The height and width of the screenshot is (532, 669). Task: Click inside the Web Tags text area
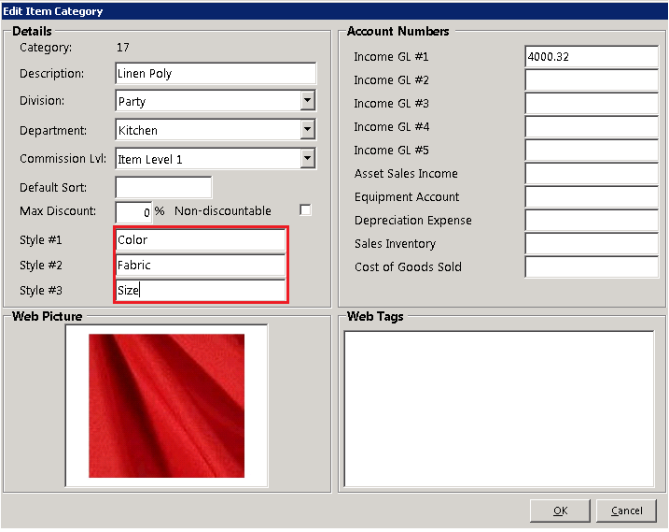click(499, 409)
